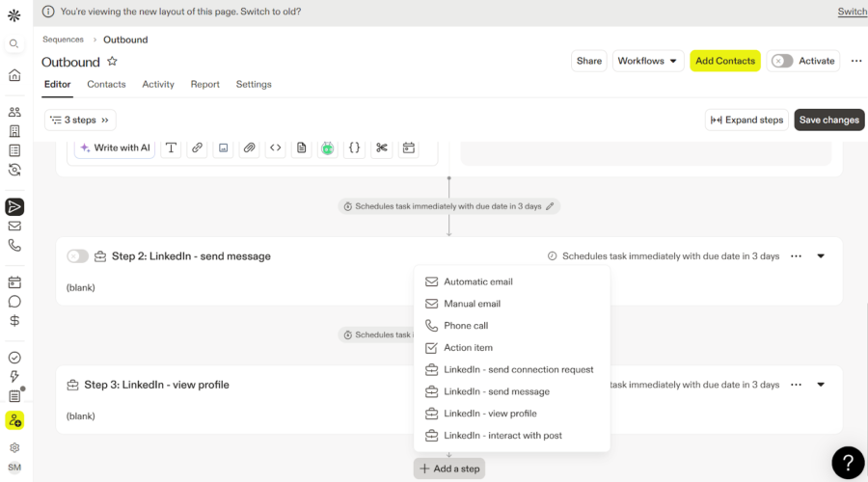Screen dimensions: 868x482
Task: Click the Expand steps button
Action: (746, 120)
